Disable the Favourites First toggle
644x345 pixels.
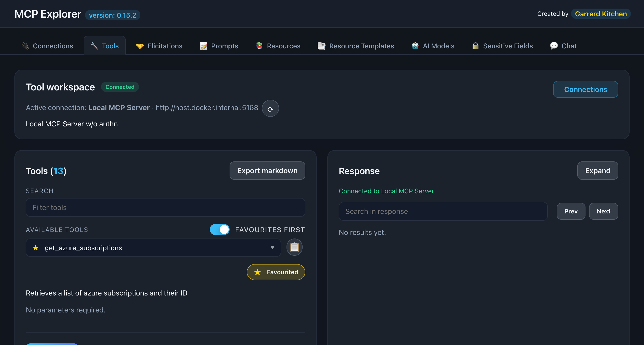(x=219, y=229)
